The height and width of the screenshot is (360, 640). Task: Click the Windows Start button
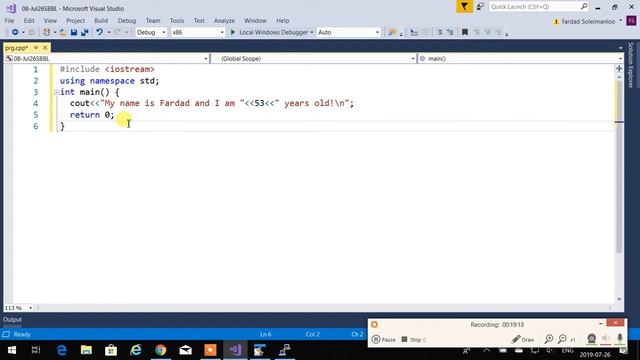click(x=11, y=350)
